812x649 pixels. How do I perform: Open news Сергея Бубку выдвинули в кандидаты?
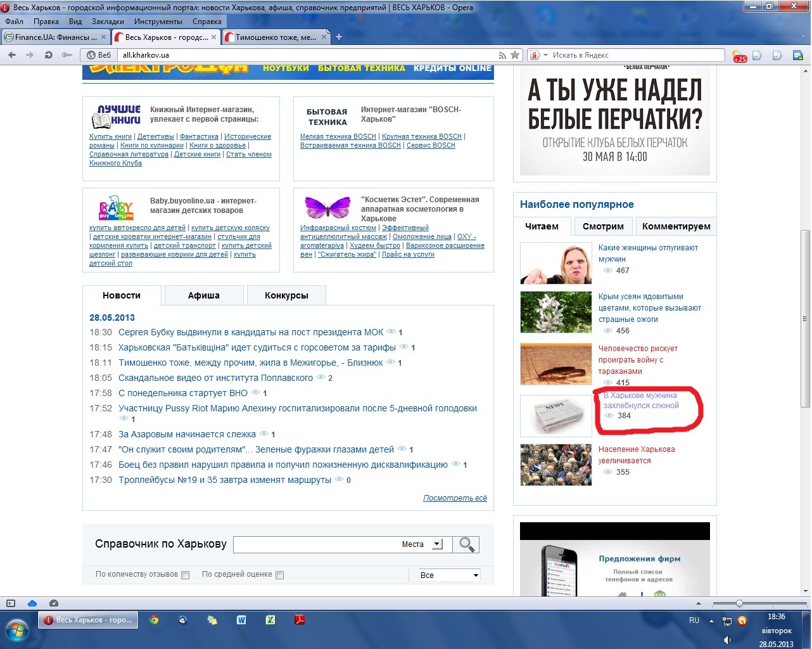pos(251,332)
